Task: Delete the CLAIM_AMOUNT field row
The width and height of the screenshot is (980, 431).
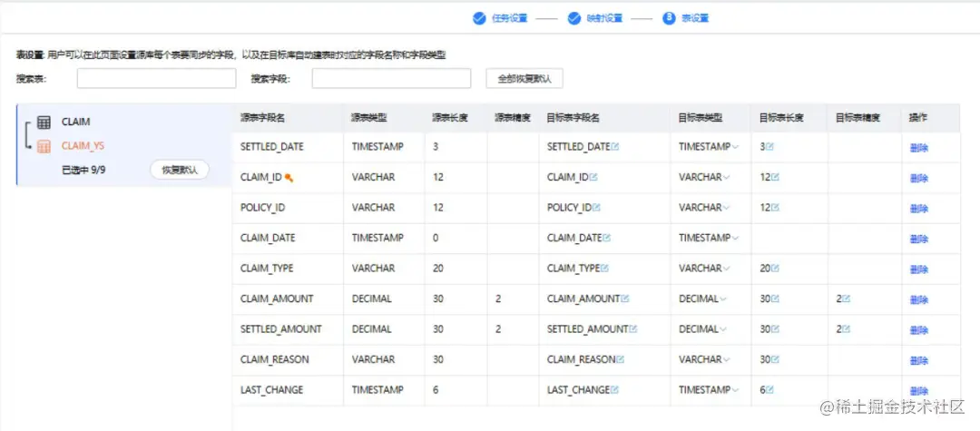Action: (918, 300)
